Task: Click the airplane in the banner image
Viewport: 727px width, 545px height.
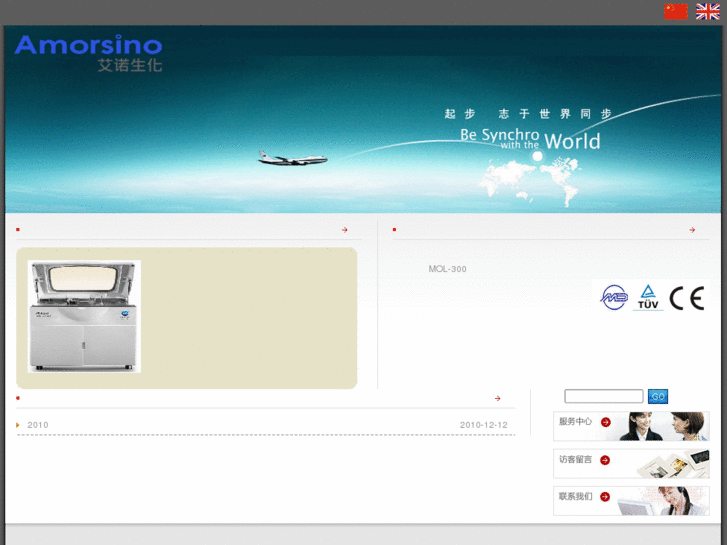Action: [x=293, y=158]
